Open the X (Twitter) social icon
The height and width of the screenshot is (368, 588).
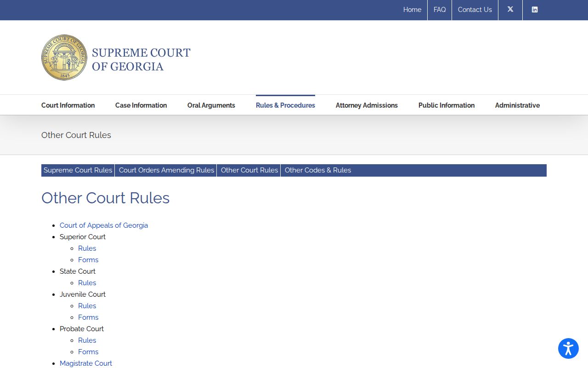(x=510, y=10)
